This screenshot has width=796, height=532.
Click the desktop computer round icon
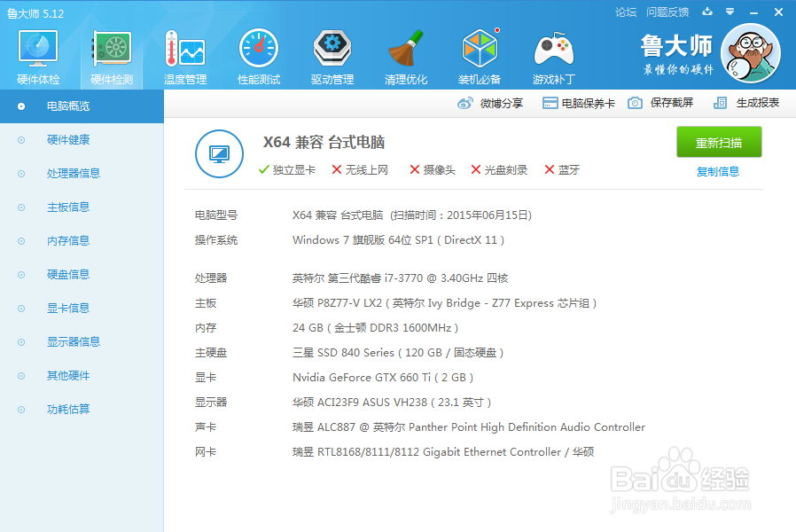pyautogui.click(x=219, y=153)
